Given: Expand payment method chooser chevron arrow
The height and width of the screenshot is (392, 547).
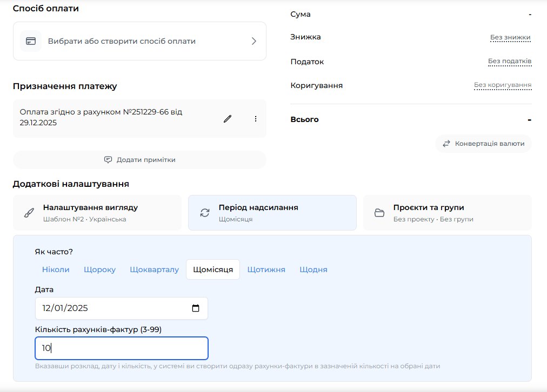Looking at the screenshot, I should coord(254,41).
